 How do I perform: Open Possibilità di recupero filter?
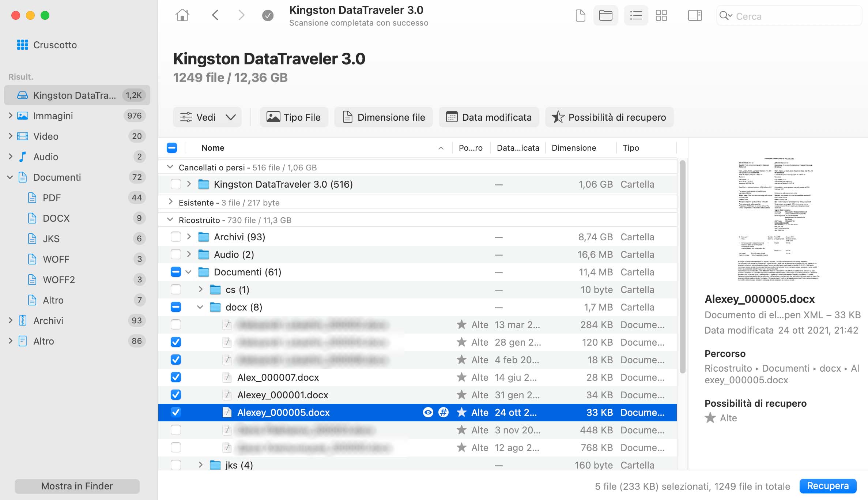tap(609, 117)
